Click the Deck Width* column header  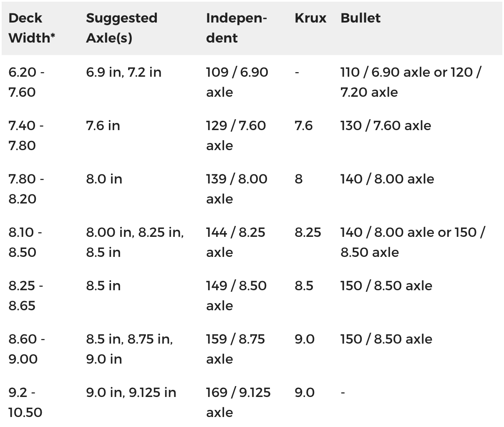click(32, 28)
